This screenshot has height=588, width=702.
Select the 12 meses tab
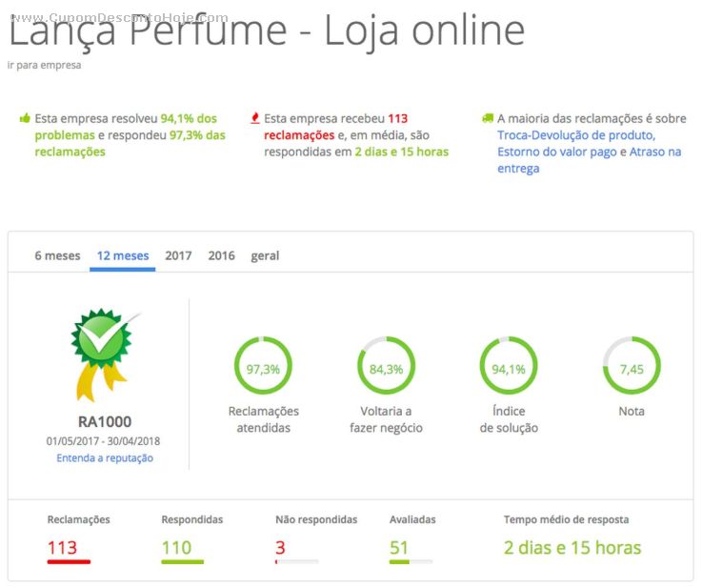pyautogui.click(x=123, y=255)
